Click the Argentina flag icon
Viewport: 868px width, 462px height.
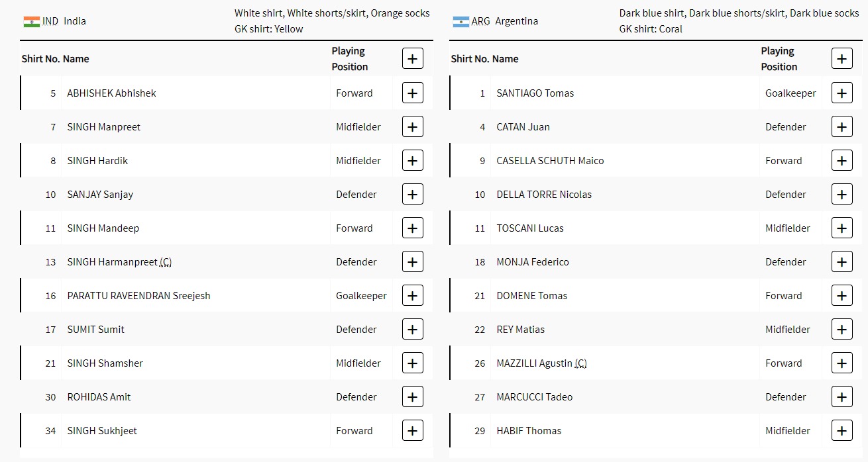point(461,21)
